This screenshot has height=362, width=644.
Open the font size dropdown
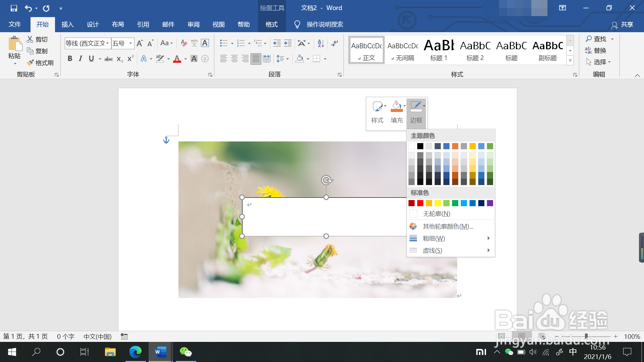130,43
